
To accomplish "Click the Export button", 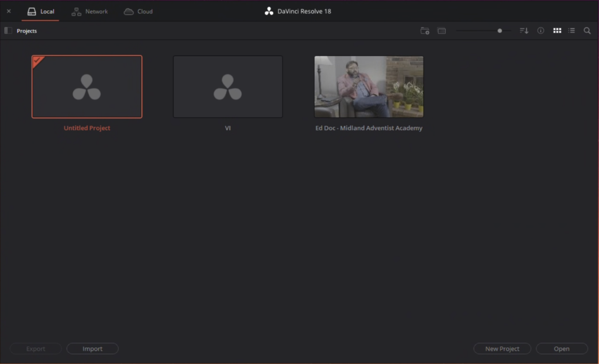I will pos(36,349).
